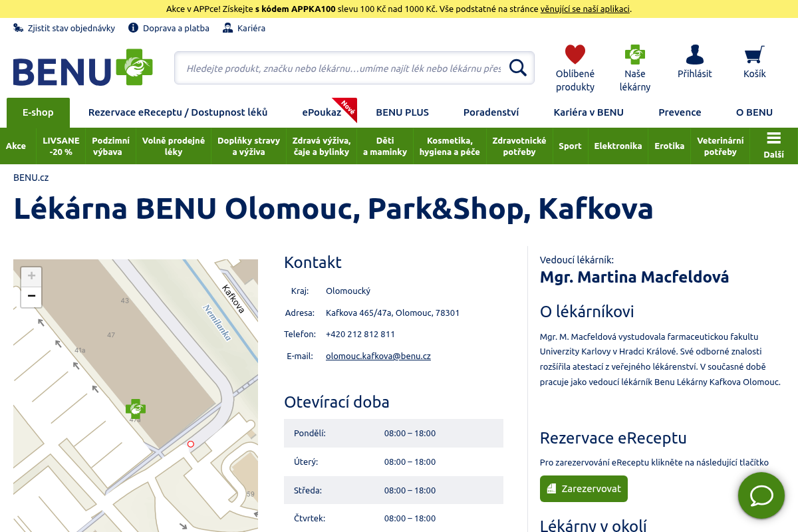Open Rezervace eReceptu / Dostupnost léků
The height and width of the screenshot is (532, 798).
[x=178, y=112]
